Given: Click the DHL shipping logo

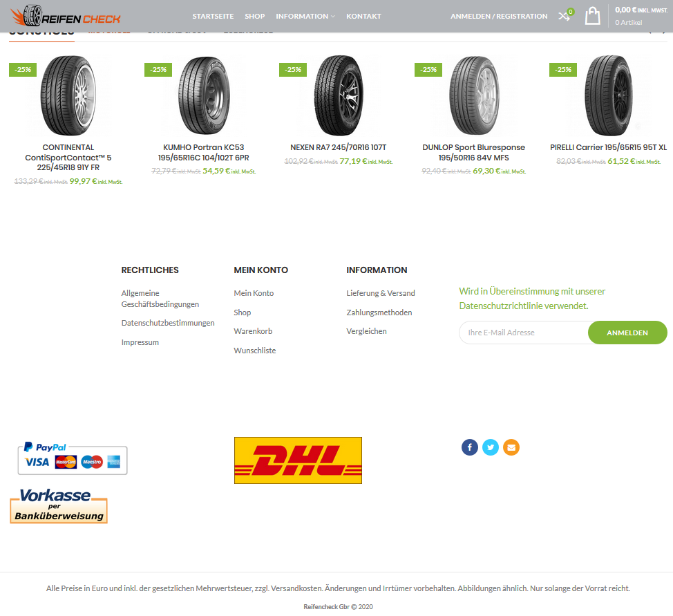Looking at the screenshot, I should tap(298, 460).
